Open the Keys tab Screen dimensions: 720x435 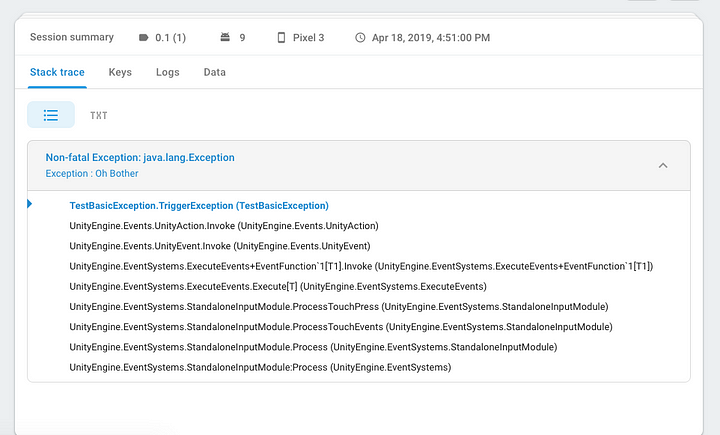(x=120, y=72)
